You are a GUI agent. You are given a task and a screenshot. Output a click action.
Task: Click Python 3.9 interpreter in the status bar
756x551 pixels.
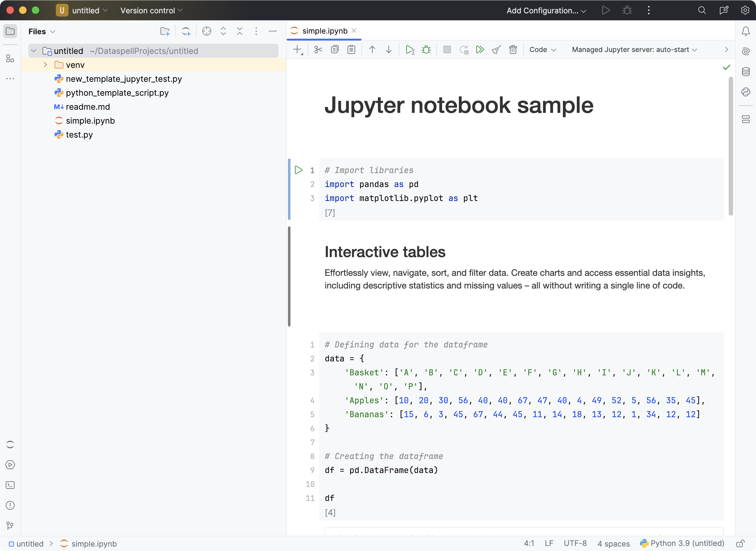click(682, 544)
